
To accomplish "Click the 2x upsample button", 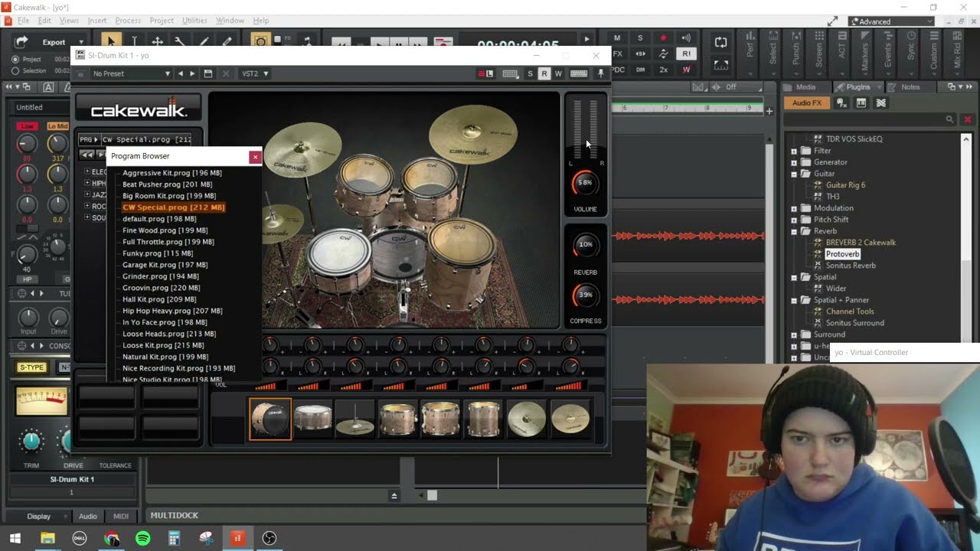I will (663, 70).
